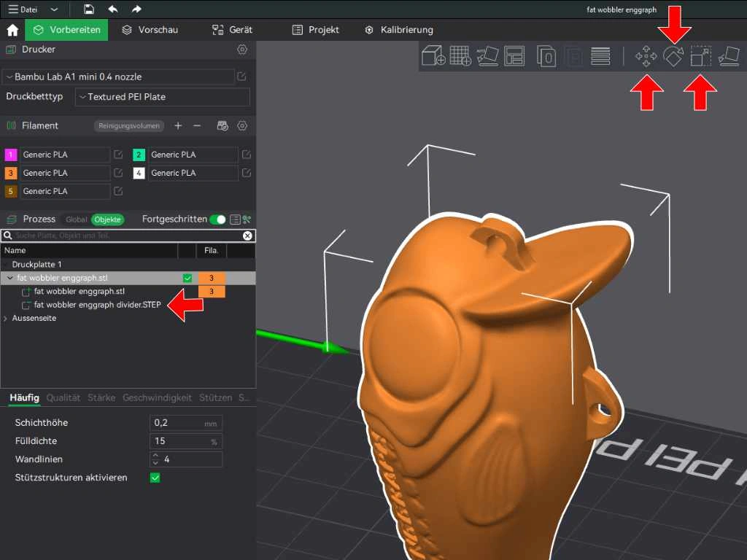Undo the last action
The image size is (747, 560).
[112, 9]
